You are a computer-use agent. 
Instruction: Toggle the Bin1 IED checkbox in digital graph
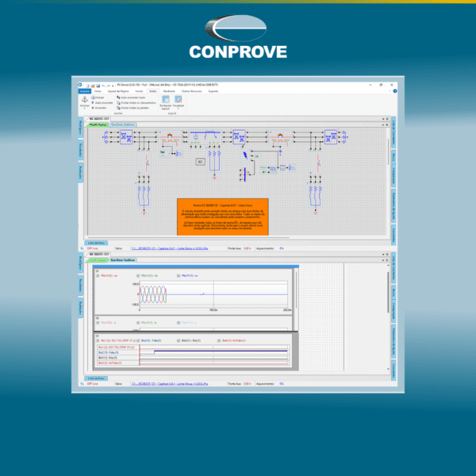click(98, 340)
